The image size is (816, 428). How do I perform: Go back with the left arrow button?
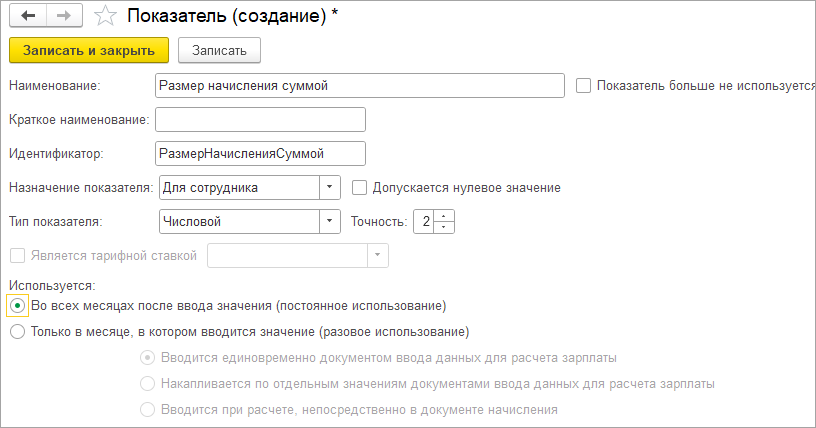[28, 16]
